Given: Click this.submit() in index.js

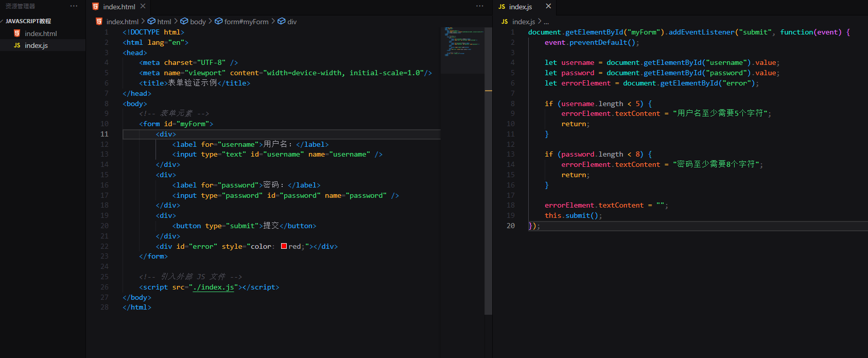Looking at the screenshot, I should (574, 215).
